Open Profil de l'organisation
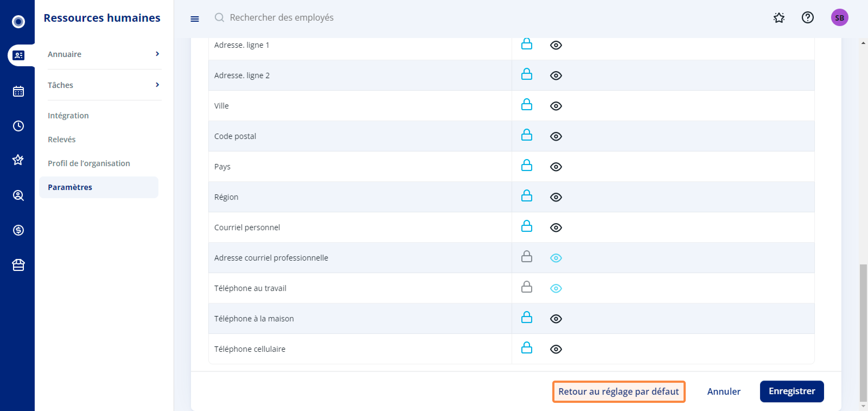 point(89,163)
